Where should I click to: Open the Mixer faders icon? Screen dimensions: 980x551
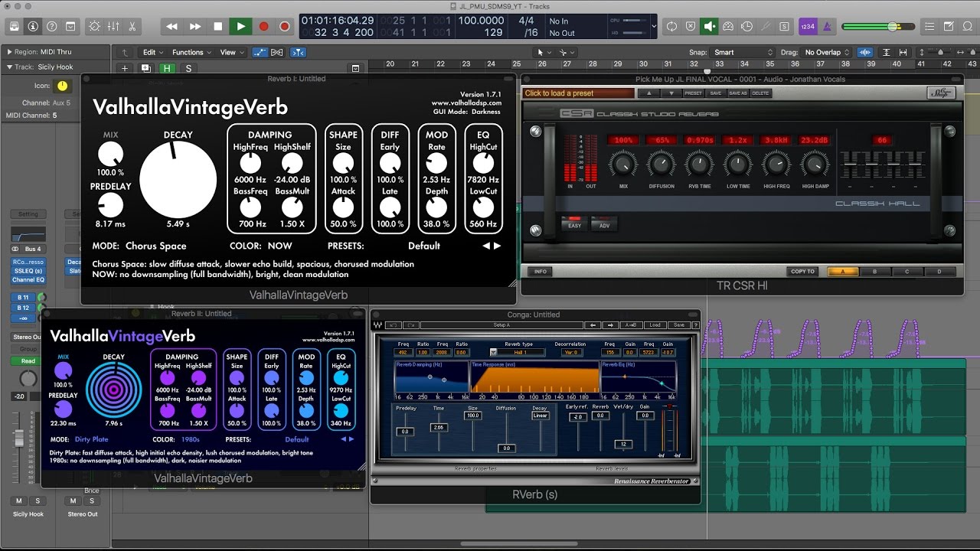click(x=113, y=26)
